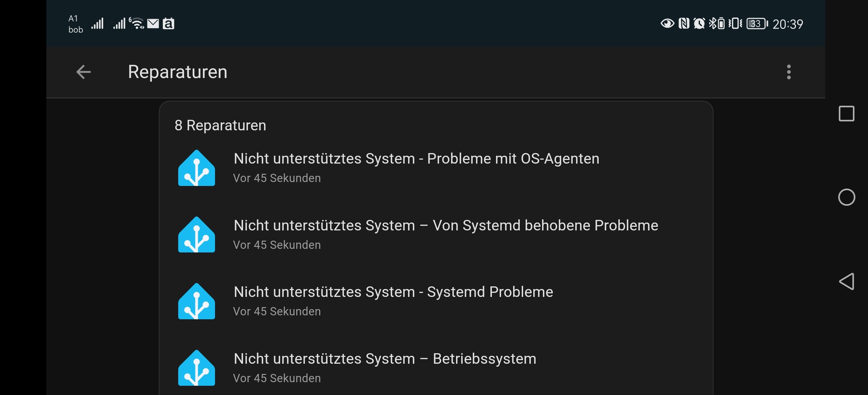Open the 'Systemd Probleme' repair entry
This screenshot has width=868, height=395.
point(436,301)
